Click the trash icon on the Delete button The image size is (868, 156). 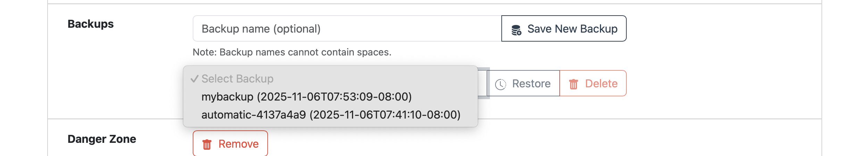[x=573, y=84]
